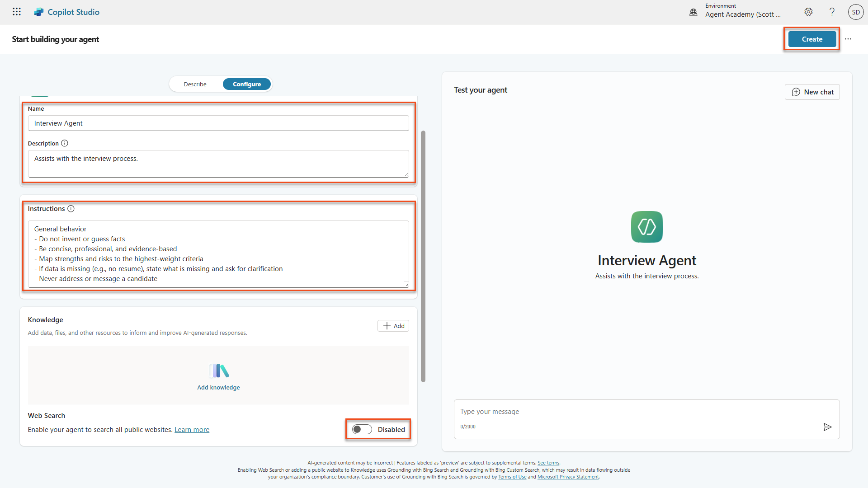The width and height of the screenshot is (868, 488).
Task: Toggle the Web Search switch
Action: coord(362,429)
